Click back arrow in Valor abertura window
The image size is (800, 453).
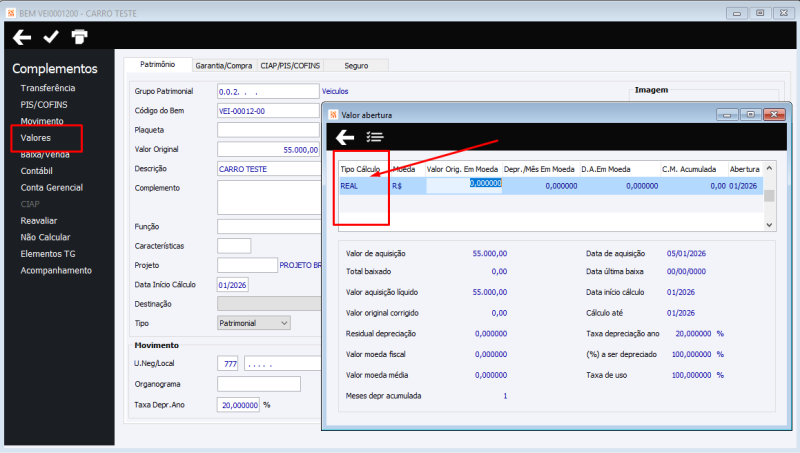345,137
